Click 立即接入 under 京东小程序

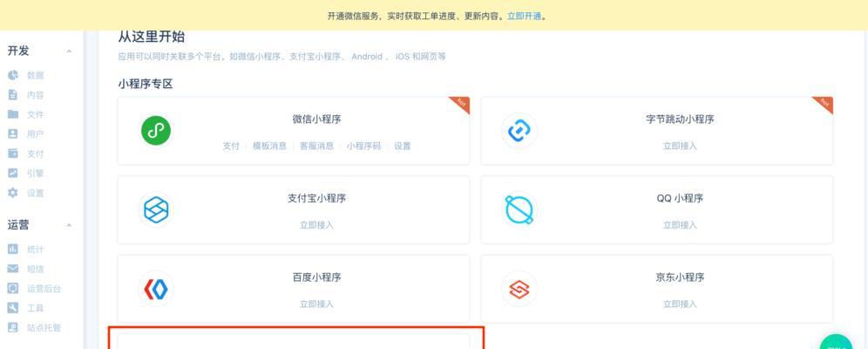(680, 304)
